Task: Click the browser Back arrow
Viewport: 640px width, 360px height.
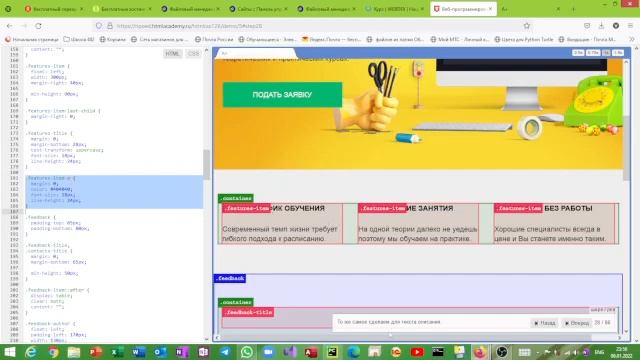Action: coord(9,26)
